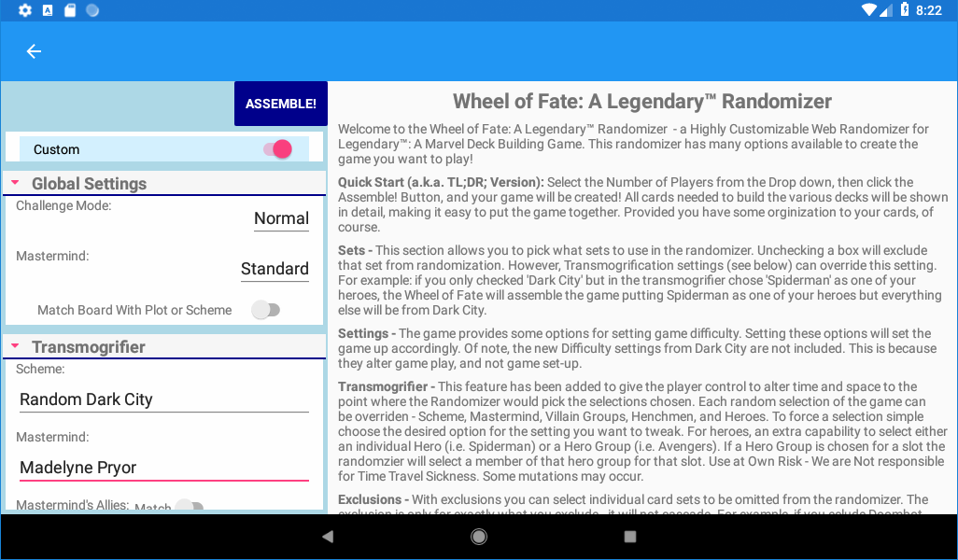Tap the ASSEMBLE! button
This screenshot has height=560, width=958.
(281, 104)
